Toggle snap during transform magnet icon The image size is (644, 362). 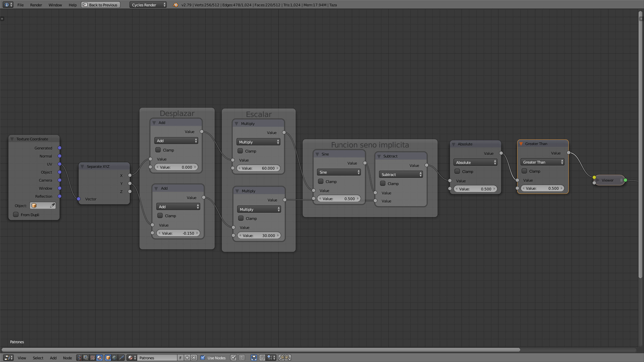pyautogui.click(x=262, y=358)
